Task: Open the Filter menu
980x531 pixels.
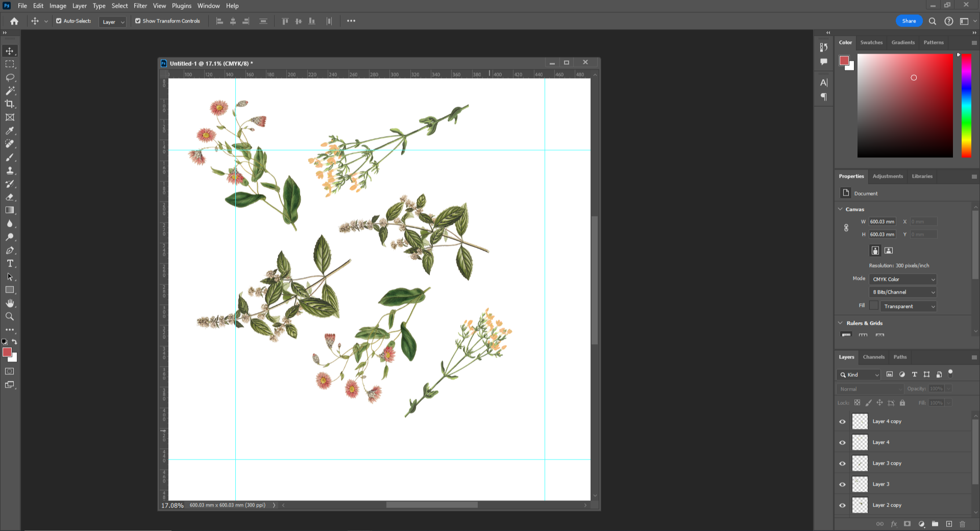Action: [140, 6]
